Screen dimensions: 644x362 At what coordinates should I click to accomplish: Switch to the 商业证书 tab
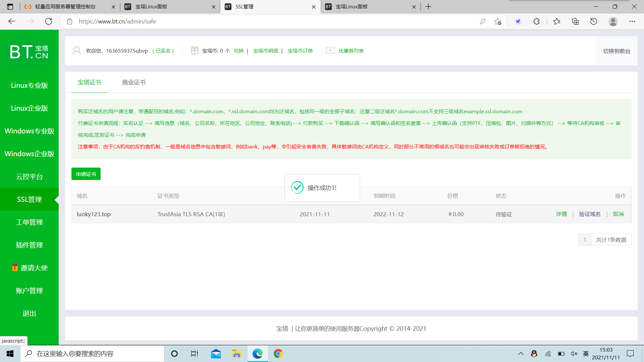134,82
